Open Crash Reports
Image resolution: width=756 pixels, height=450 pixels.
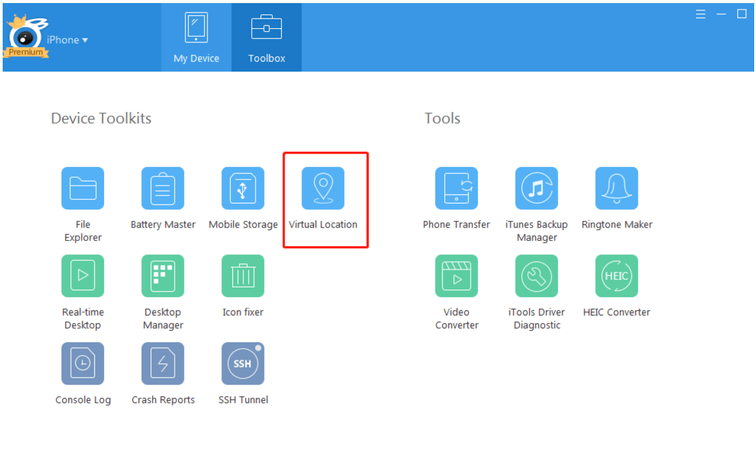[163, 364]
